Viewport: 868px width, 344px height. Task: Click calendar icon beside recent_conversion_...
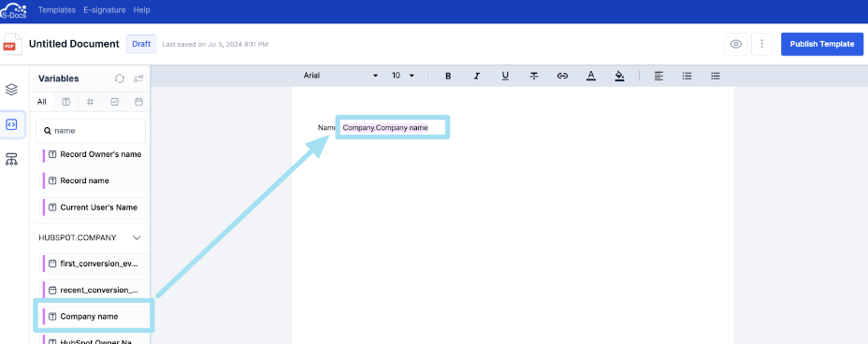coord(52,290)
